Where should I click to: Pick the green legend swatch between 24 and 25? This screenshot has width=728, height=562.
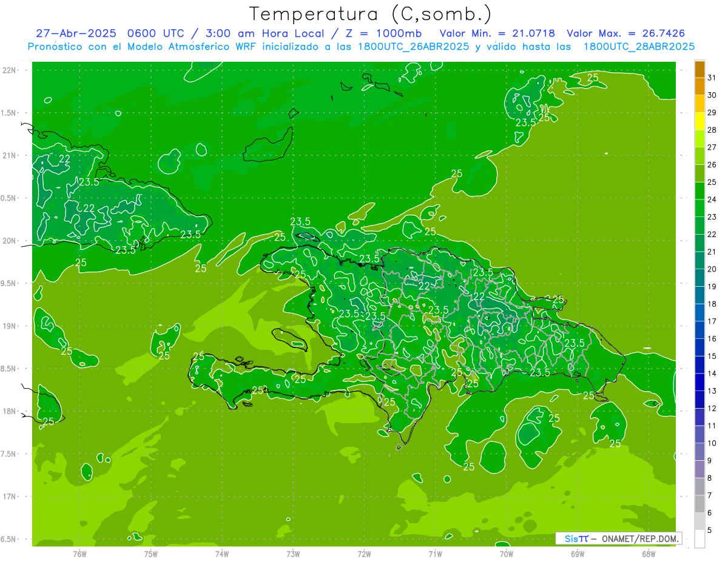pos(699,191)
